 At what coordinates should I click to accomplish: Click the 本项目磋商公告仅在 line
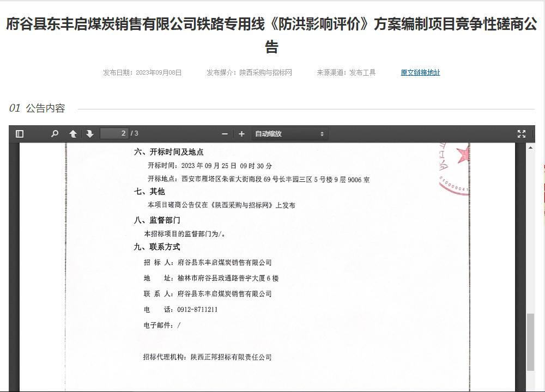coord(221,205)
